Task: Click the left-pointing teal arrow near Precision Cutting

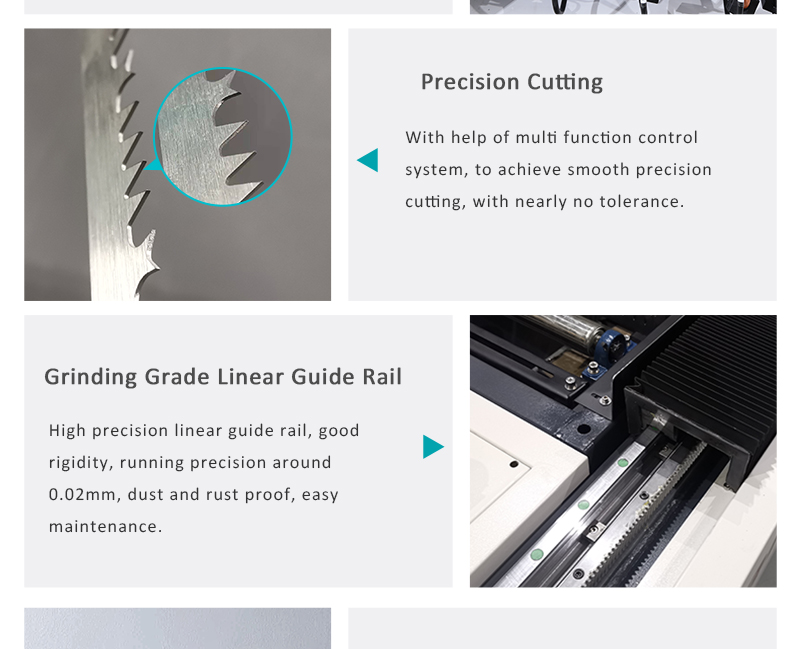Action: [x=368, y=160]
